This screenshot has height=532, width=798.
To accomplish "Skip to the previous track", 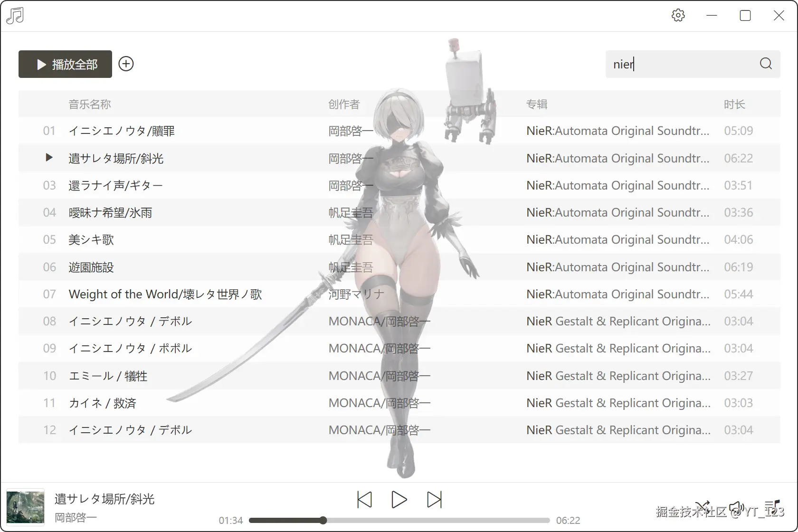I will [364, 500].
